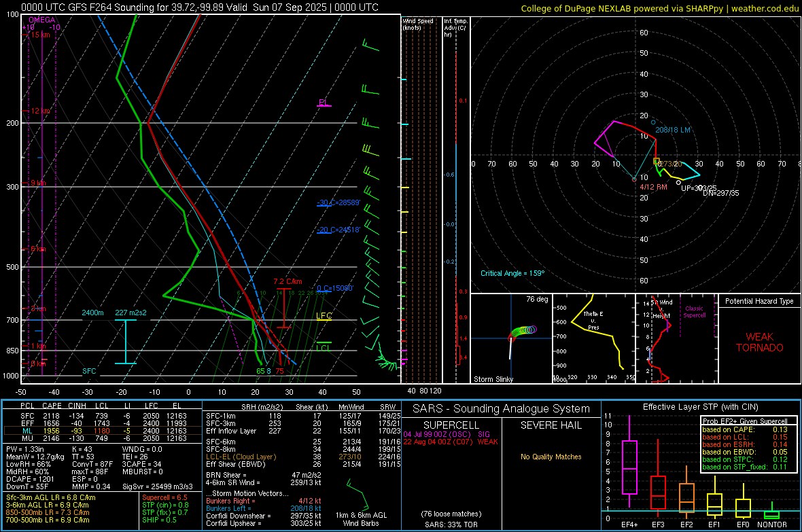This screenshot has width=802, height=532.
Task: Click the 227 m2s2 effective inflow label
Action: 130,313
